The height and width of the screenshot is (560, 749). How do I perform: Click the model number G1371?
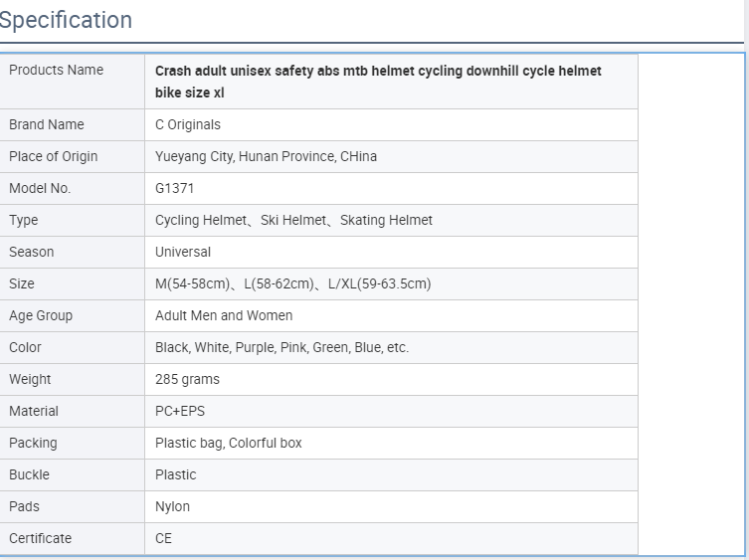174,188
